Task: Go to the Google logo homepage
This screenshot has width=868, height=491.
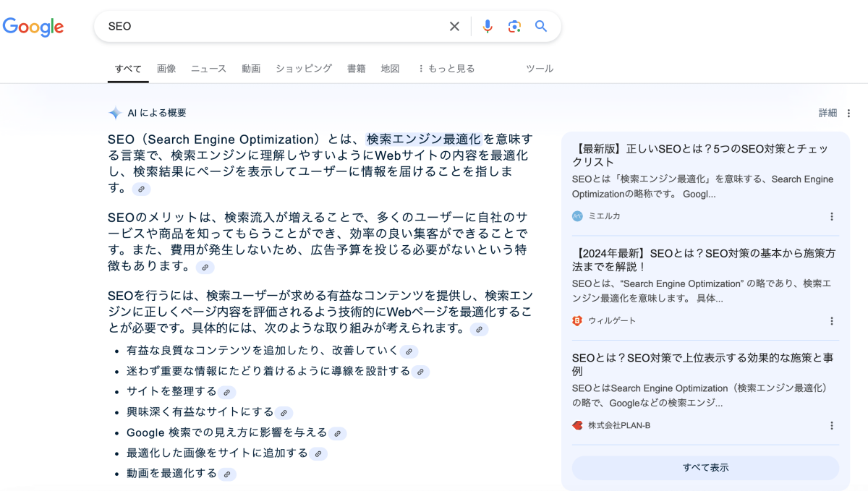Action: (33, 27)
